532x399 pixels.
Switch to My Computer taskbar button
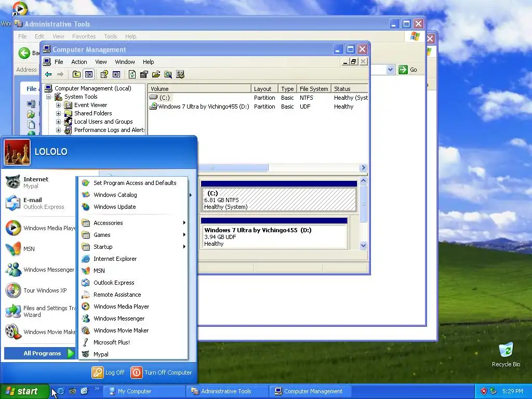144,391
